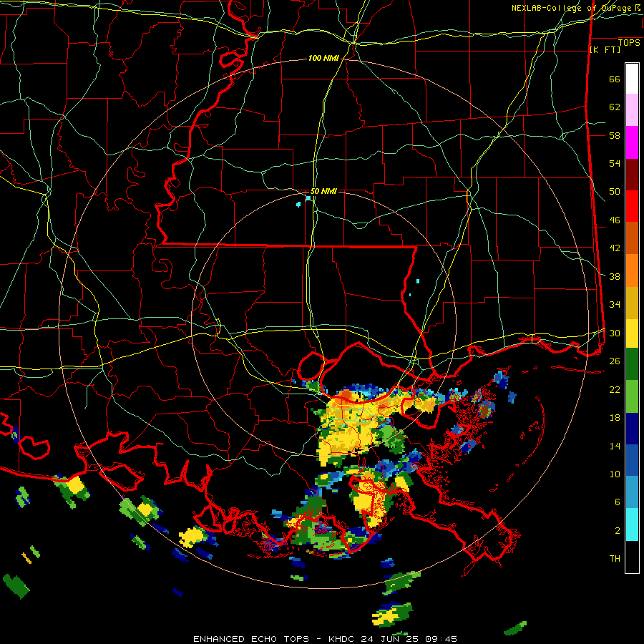The image size is (644, 644).
Task: Choose the "34" legend value
Action: [x=615, y=305]
